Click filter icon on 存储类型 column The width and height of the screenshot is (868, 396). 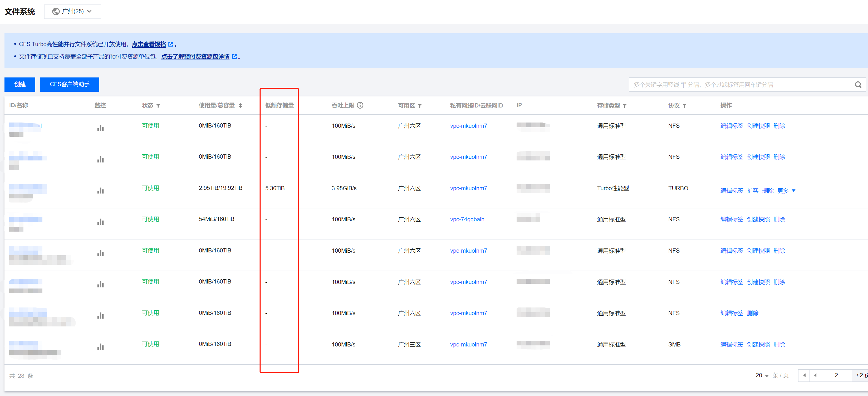pyautogui.click(x=625, y=106)
